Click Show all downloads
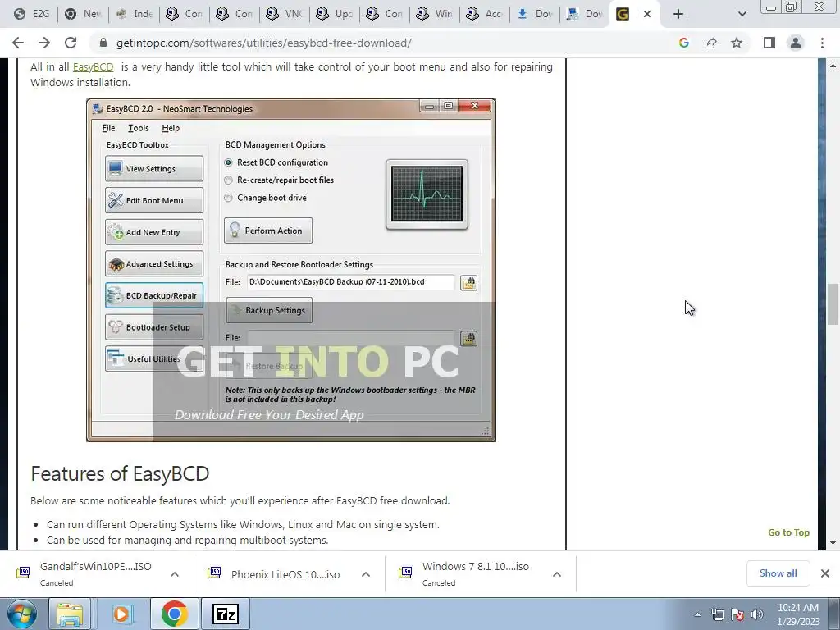The image size is (840, 630). point(778,573)
